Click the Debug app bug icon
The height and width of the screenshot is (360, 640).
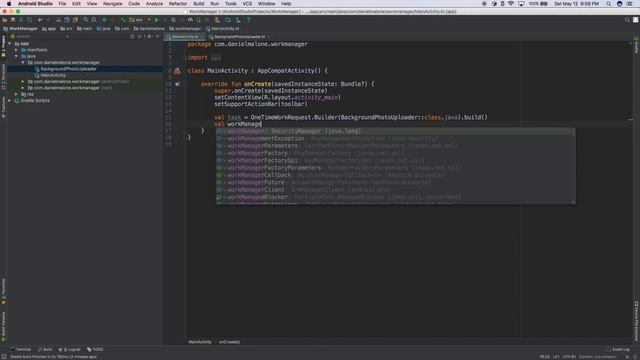pos(173,20)
